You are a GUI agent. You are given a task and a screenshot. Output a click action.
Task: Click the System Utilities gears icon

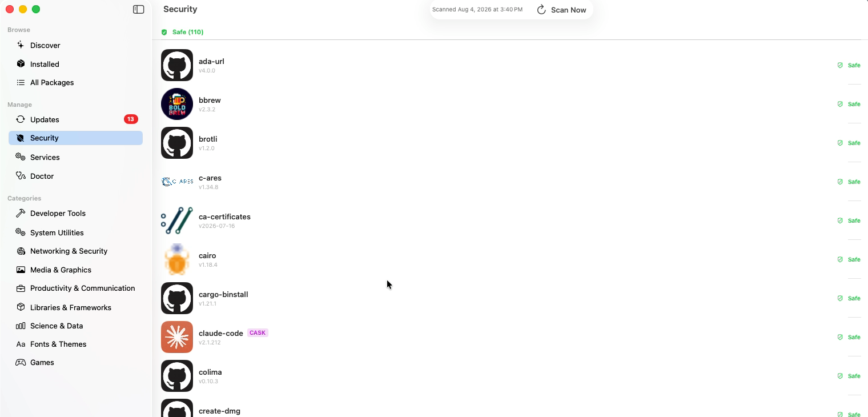click(21, 232)
